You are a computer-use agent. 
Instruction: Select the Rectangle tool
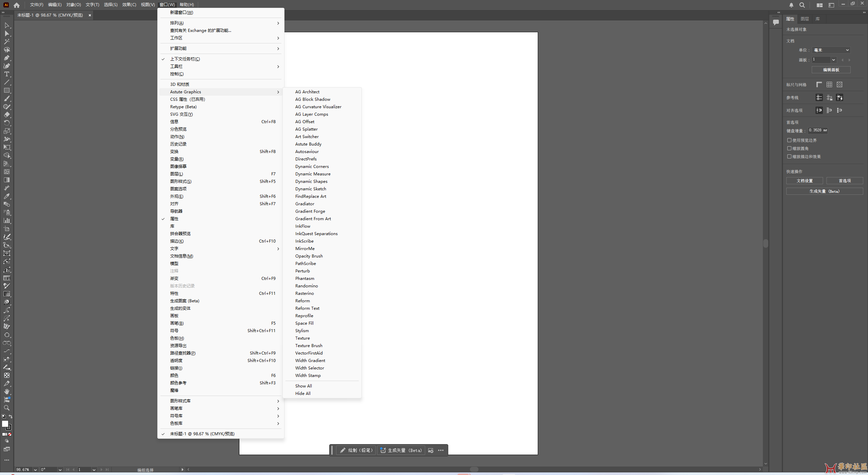[7, 91]
